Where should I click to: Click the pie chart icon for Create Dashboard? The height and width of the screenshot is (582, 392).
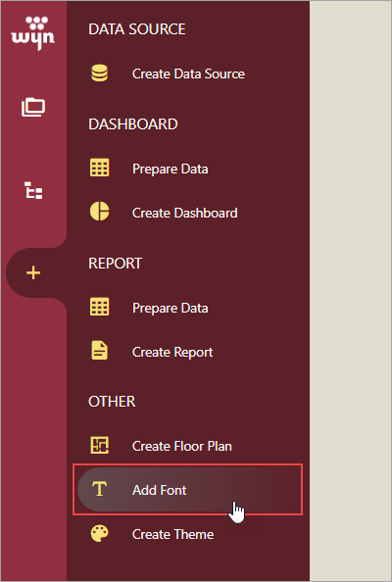pyautogui.click(x=100, y=212)
